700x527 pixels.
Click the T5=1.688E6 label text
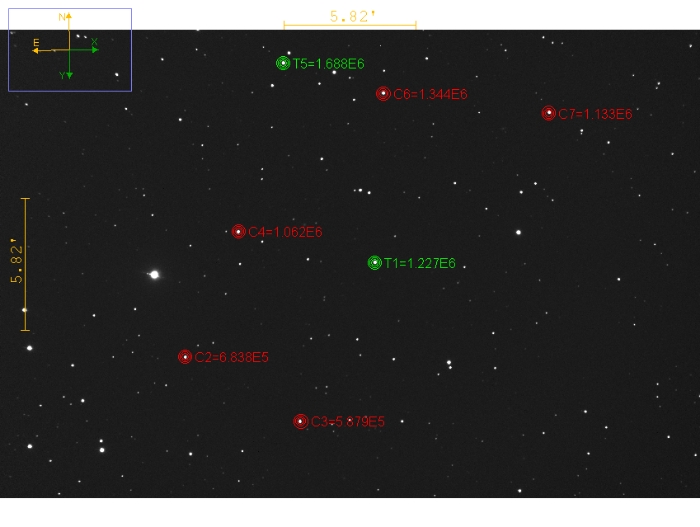tap(328, 64)
